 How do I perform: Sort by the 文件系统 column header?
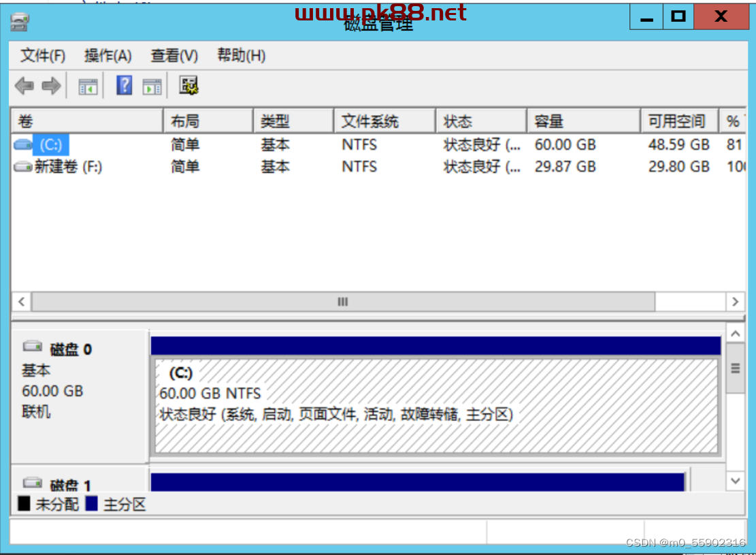click(369, 122)
